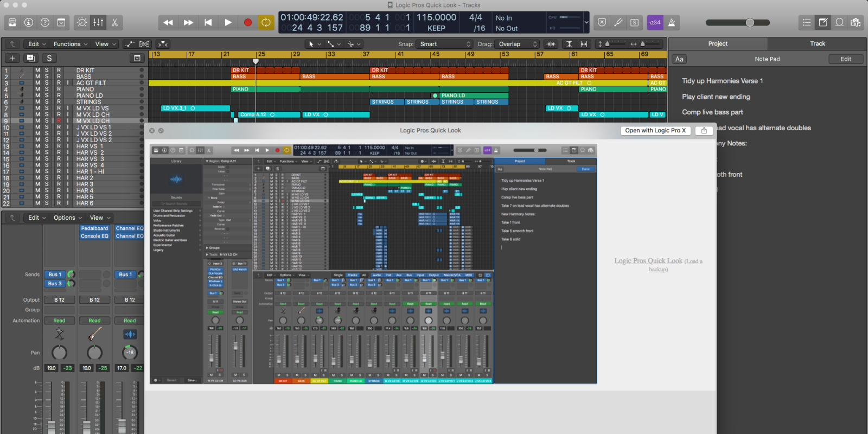Click the Bus 3 send slot

[x=55, y=284]
